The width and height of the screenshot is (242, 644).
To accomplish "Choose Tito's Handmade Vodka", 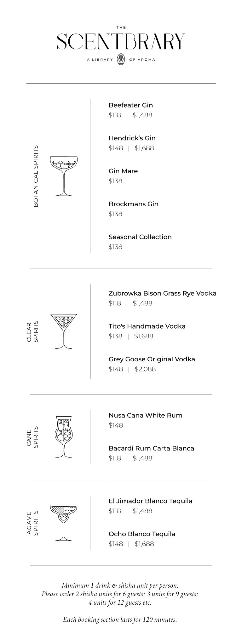I will (147, 326).
